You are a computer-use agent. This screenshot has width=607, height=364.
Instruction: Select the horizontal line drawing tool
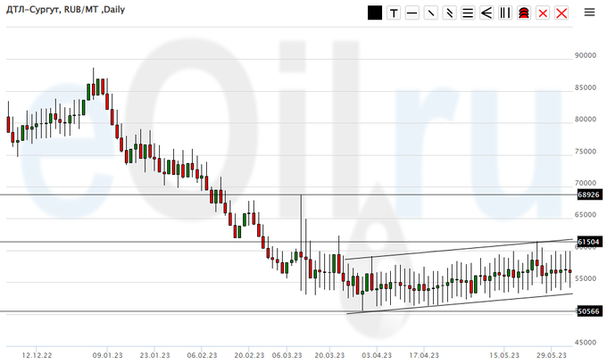(x=412, y=13)
